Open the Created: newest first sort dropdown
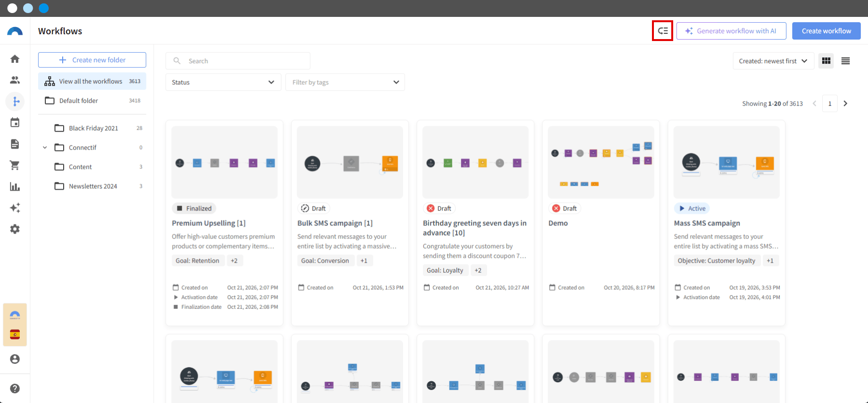This screenshot has width=868, height=403. point(773,61)
